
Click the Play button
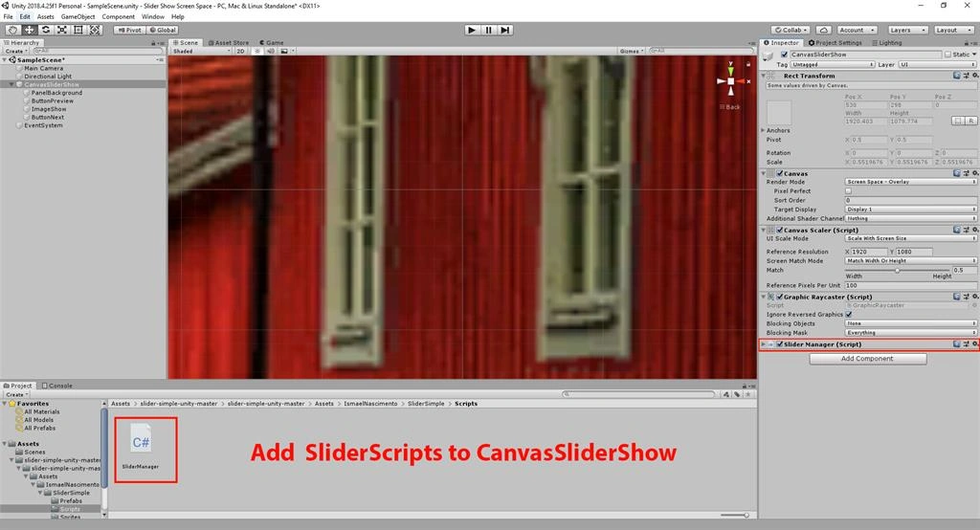(x=472, y=30)
